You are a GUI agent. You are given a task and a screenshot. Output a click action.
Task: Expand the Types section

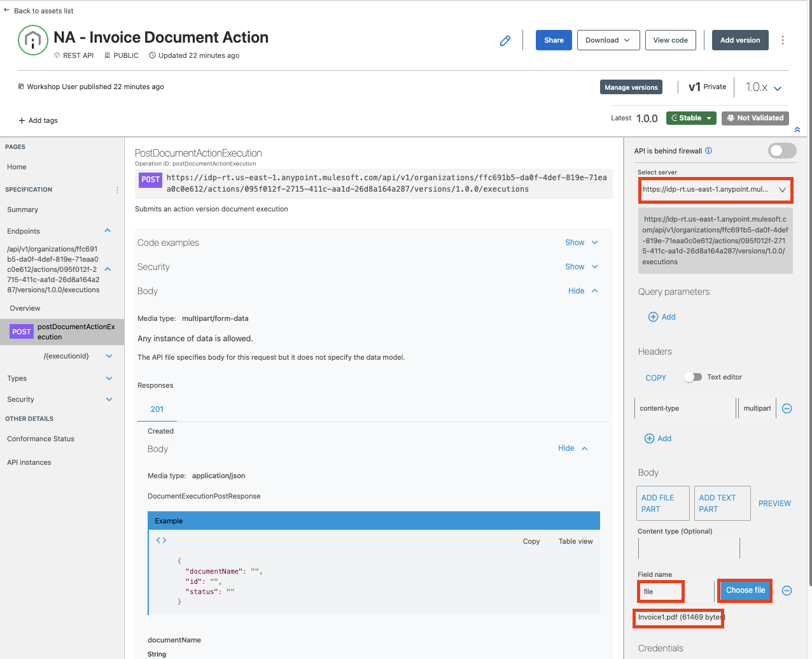109,378
